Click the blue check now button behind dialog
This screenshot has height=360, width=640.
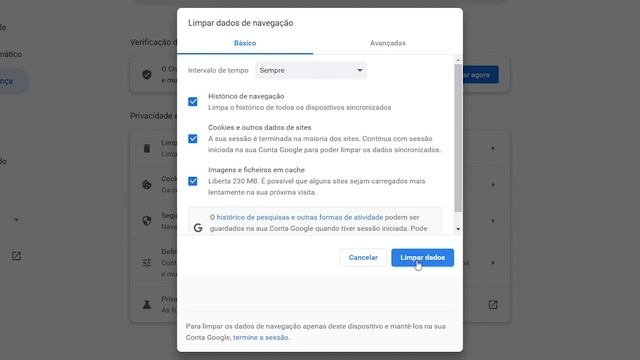click(x=480, y=75)
